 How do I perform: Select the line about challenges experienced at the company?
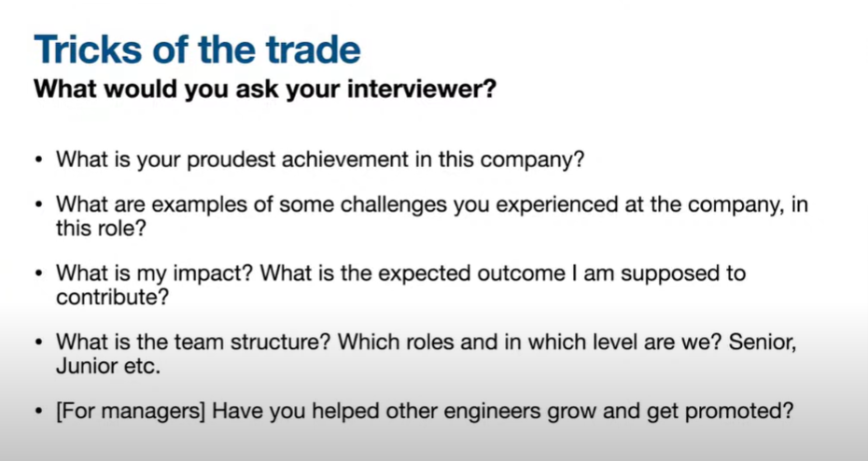tap(432, 204)
